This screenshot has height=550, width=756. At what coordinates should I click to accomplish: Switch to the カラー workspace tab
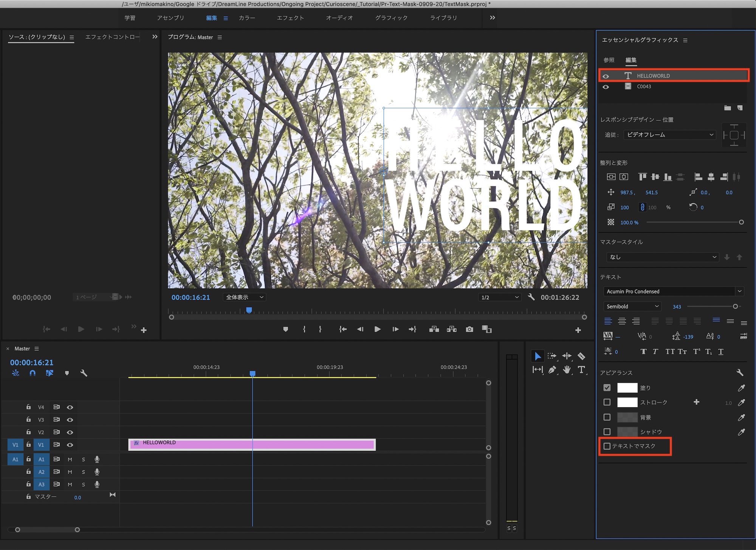pos(247,18)
